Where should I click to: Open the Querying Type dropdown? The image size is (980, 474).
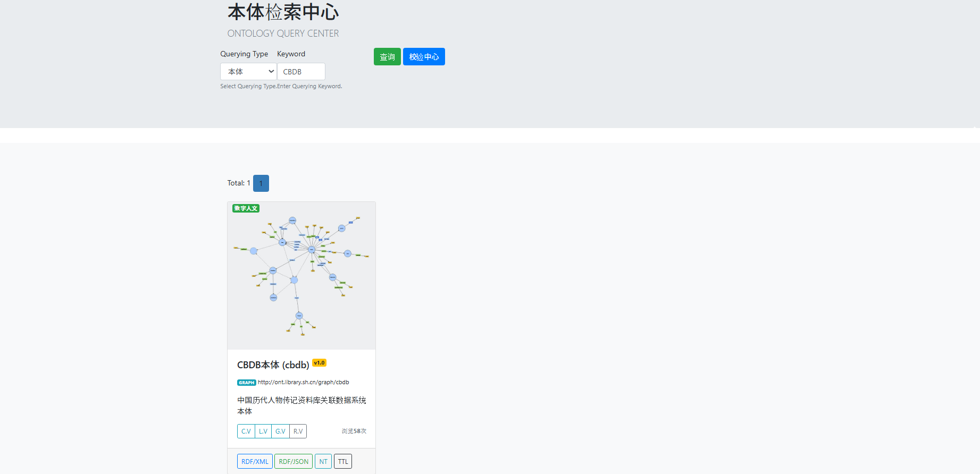[248, 72]
